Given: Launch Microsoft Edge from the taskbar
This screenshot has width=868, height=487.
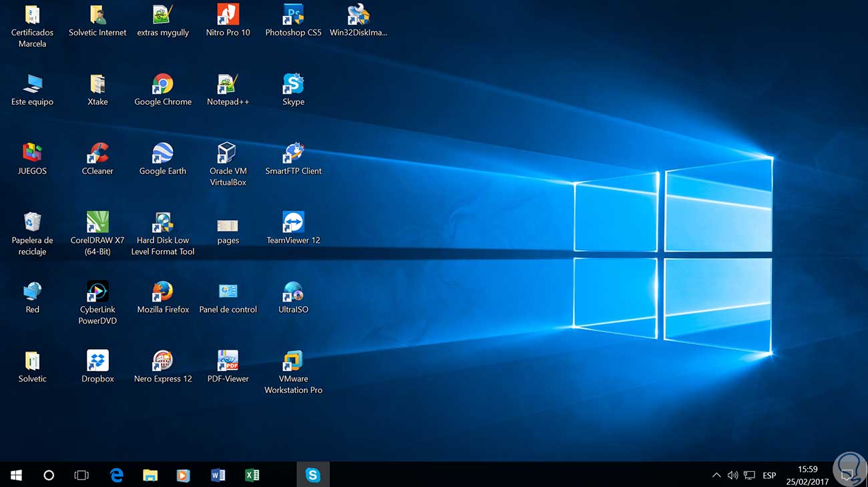Looking at the screenshot, I should [117, 475].
